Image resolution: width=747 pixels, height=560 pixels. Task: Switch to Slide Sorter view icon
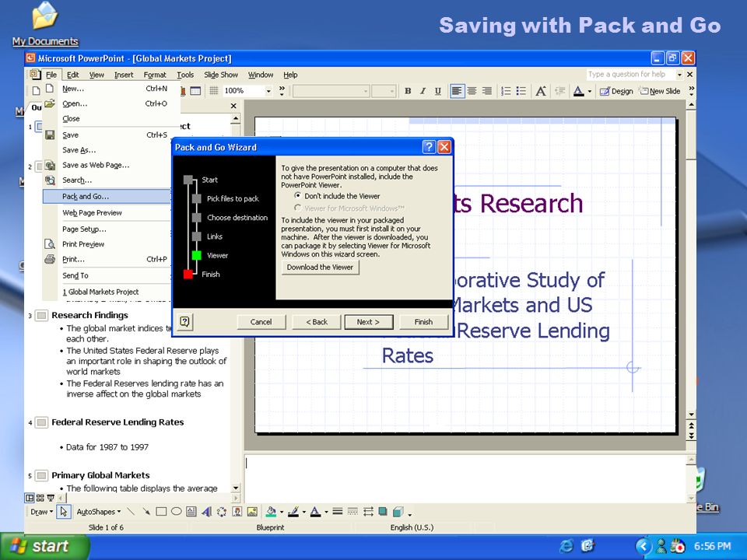click(x=40, y=498)
